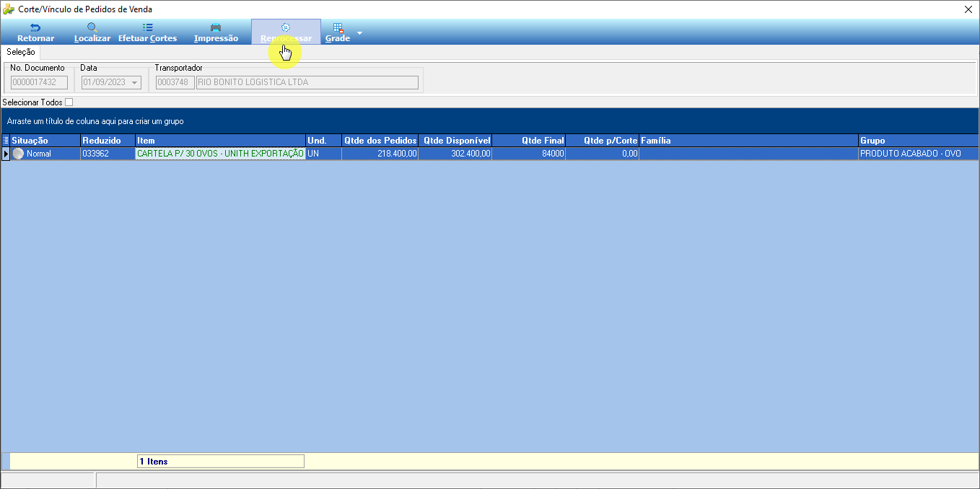The height and width of the screenshot is (489, 980).
Task: Select the 84000 Qtde Final cell
Action: 529,154
